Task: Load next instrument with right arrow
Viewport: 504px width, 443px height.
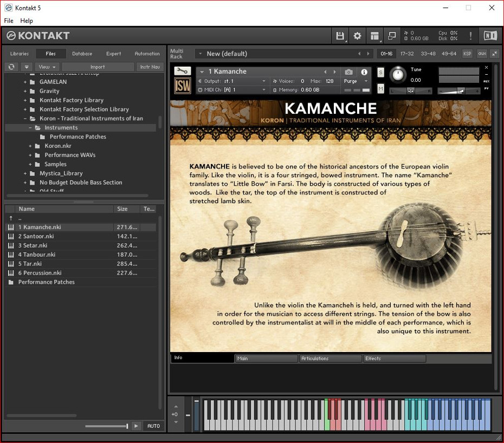Action: 334,71
